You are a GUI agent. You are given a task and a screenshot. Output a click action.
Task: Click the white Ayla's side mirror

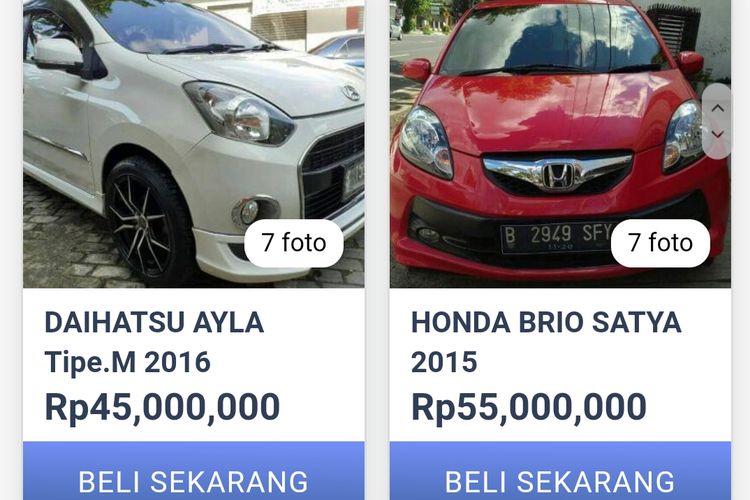coord(58,55)
